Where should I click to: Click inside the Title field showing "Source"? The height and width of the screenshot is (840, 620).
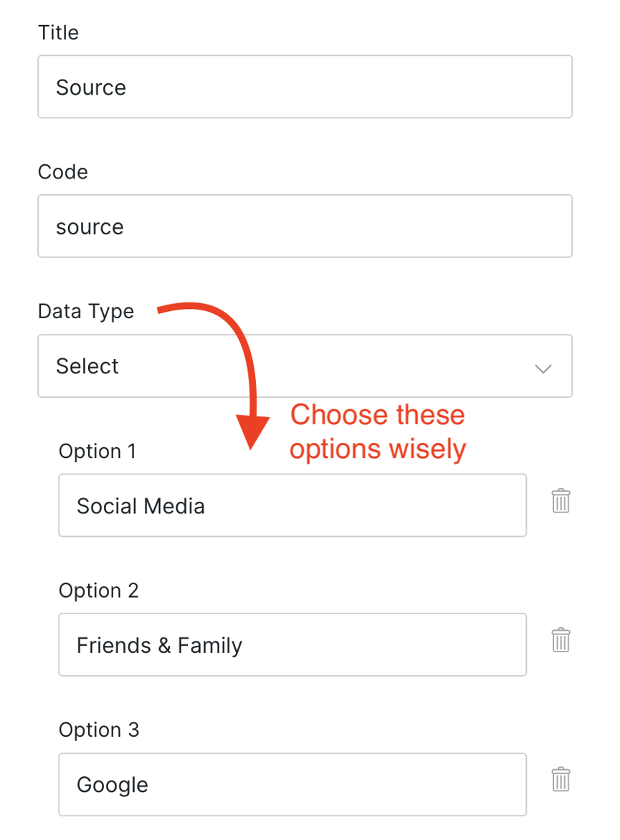(x=305, y=86)
